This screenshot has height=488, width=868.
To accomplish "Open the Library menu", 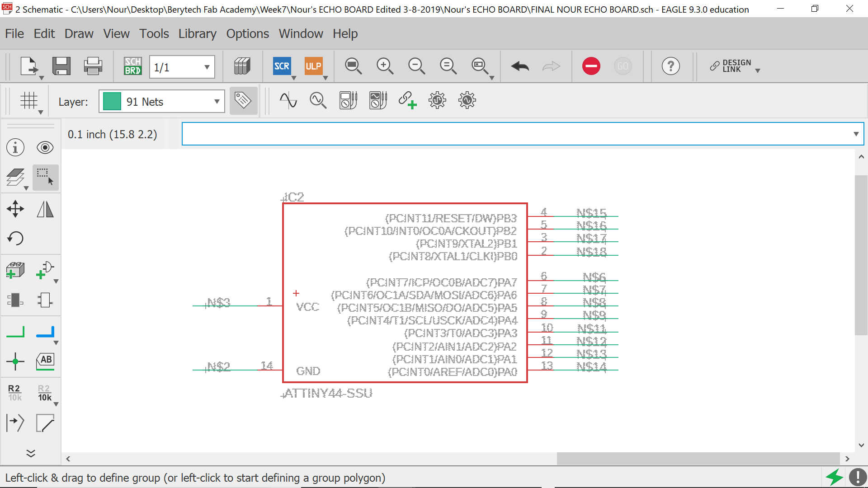I will 197,33.
